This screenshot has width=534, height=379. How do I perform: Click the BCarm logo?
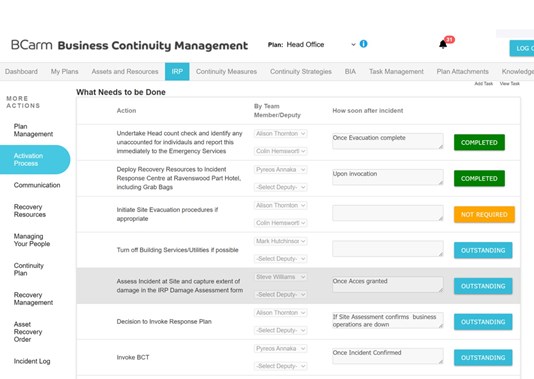pyautogui.click(x=31, y=45)
